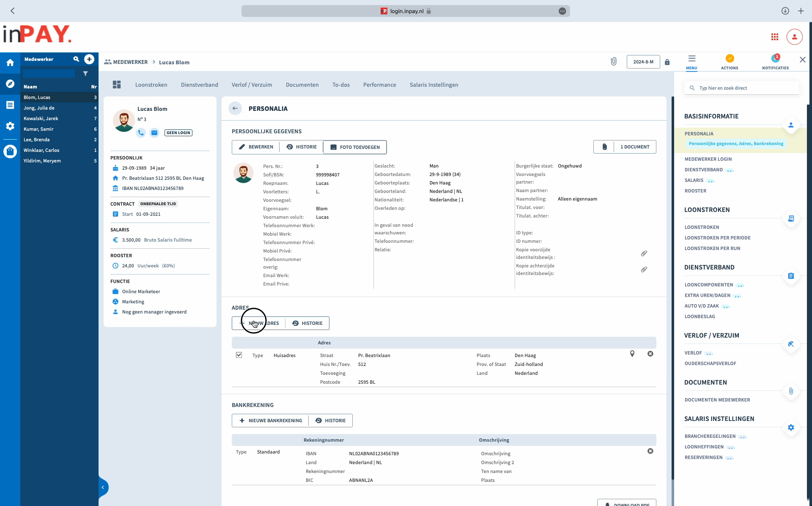Open Historie of Persoonlijke gegevens

[x=302, y=147]
